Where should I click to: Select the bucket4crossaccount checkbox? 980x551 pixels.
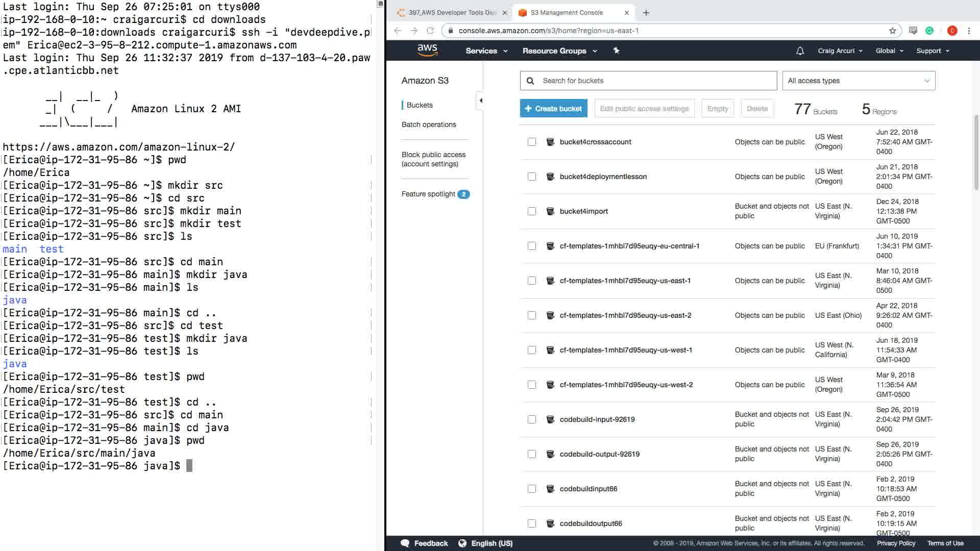(x=532, y=142)
